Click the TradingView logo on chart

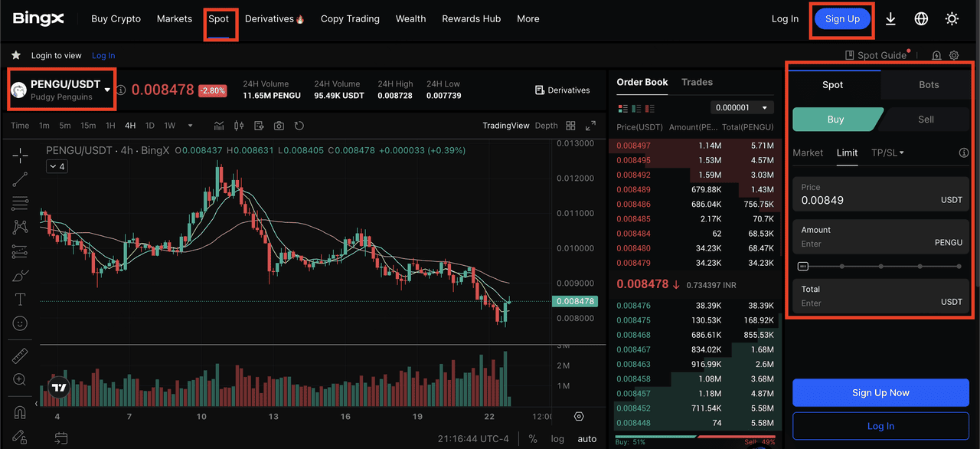58,389
